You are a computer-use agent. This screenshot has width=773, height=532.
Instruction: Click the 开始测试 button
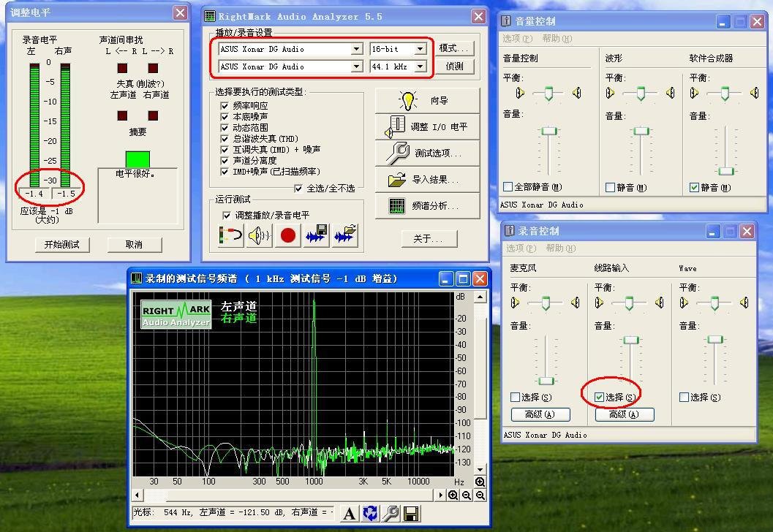(x=62, y=245)
